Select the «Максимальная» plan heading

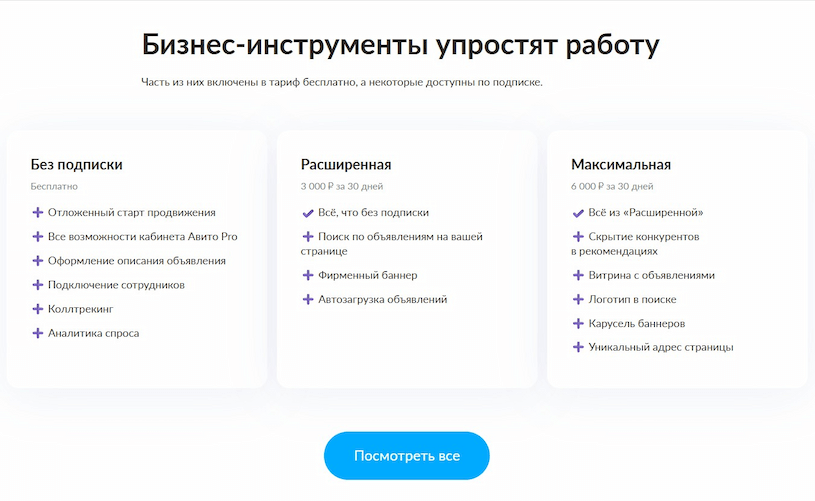621,165
